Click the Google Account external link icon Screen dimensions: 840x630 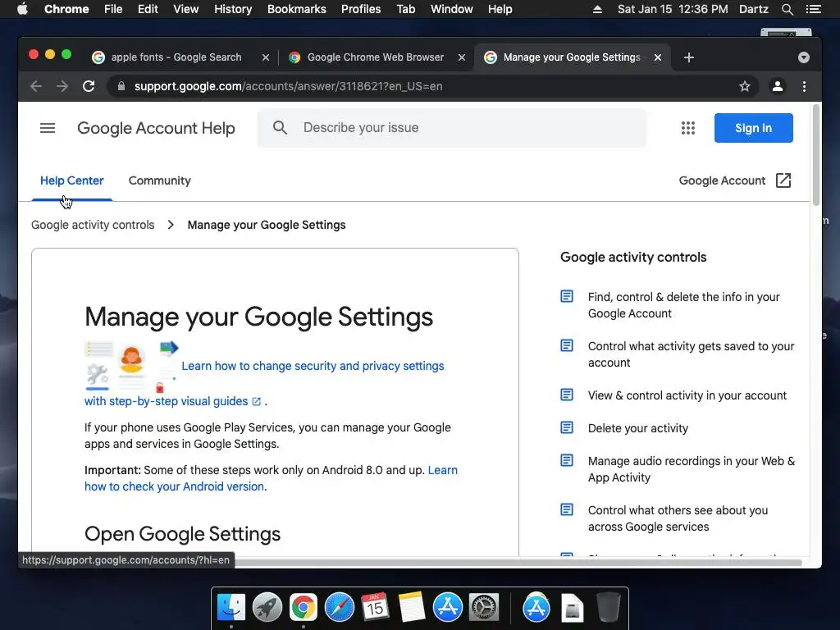(x=783, y=180)
